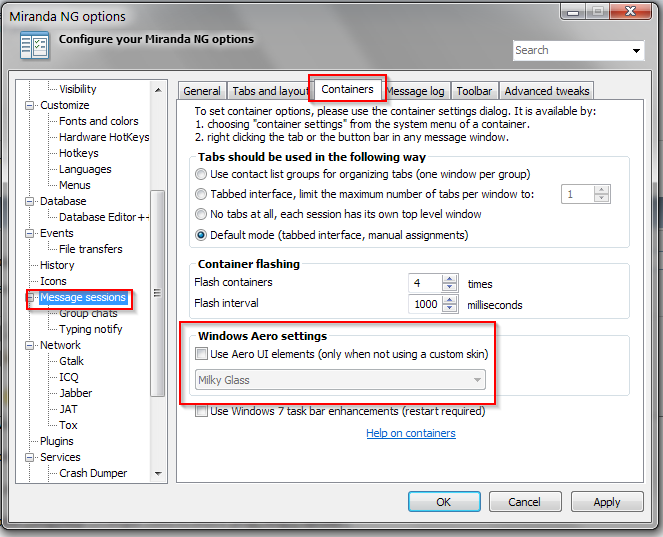Viewport: 663px width, 537px height.
Task: Select Visibility in the options tree
Action: [x=78, y=89]
